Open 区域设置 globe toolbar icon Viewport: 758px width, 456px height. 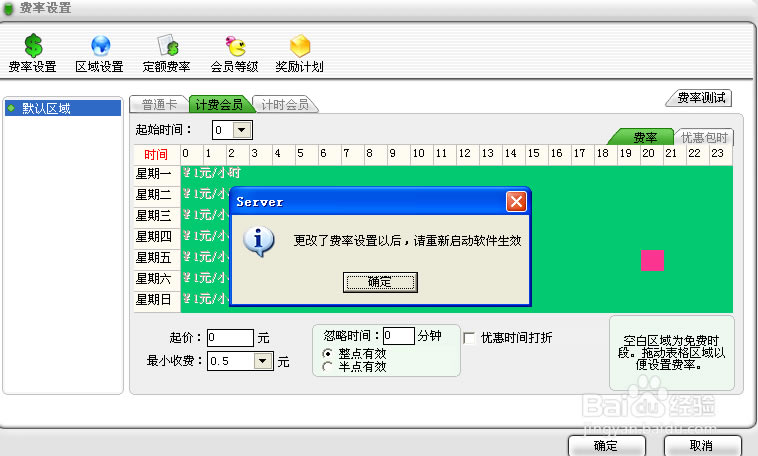[x=99, y=47]
